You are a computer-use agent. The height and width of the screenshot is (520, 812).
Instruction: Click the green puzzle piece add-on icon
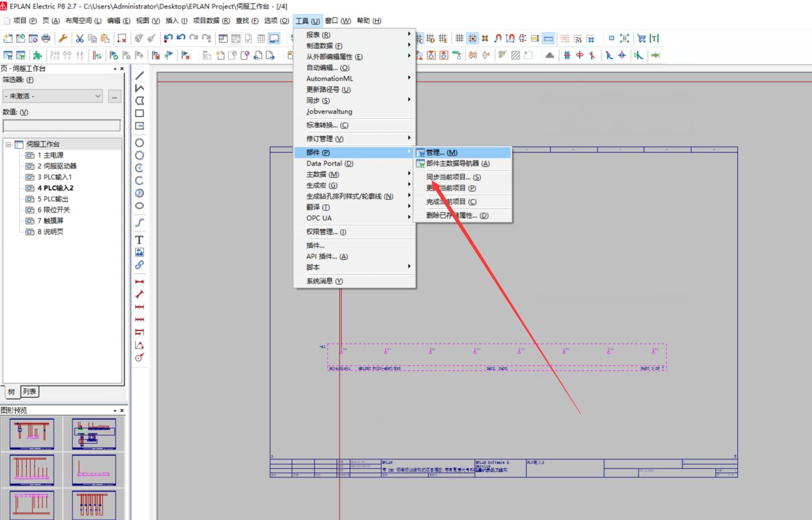[x=37, y=55]
